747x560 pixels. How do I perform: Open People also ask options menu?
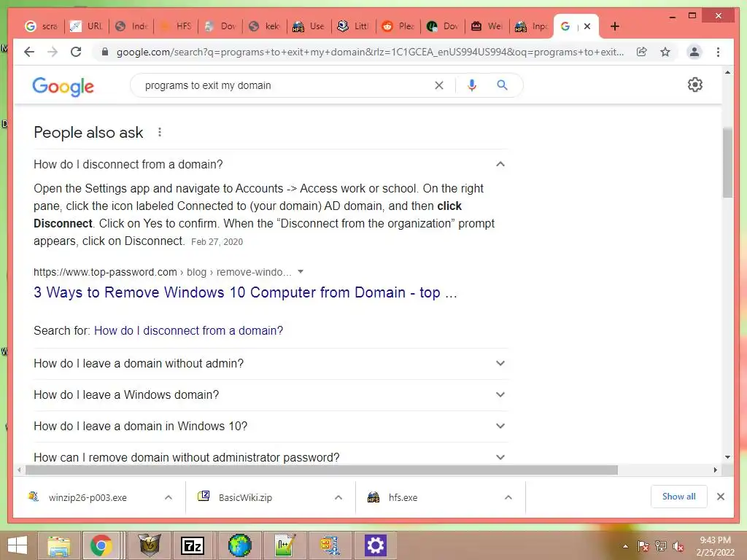(160, 133)
